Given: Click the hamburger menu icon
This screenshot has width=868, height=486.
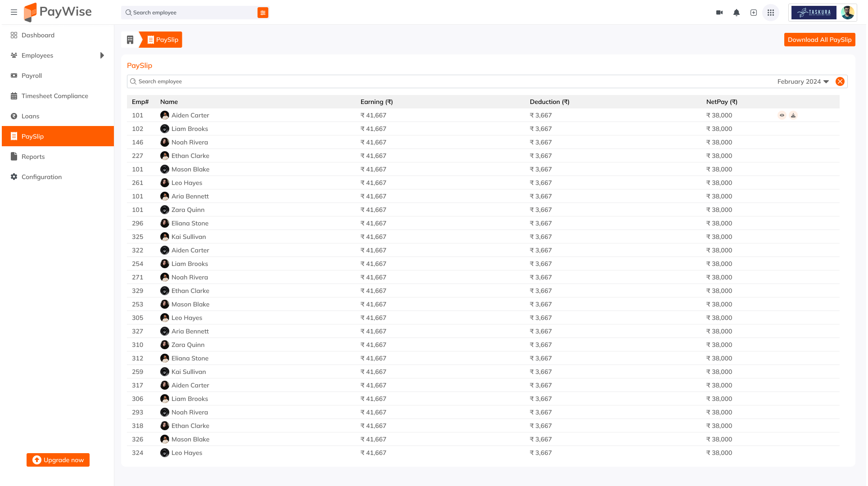Looking at the screenshot, I should (x=14, y=13).
